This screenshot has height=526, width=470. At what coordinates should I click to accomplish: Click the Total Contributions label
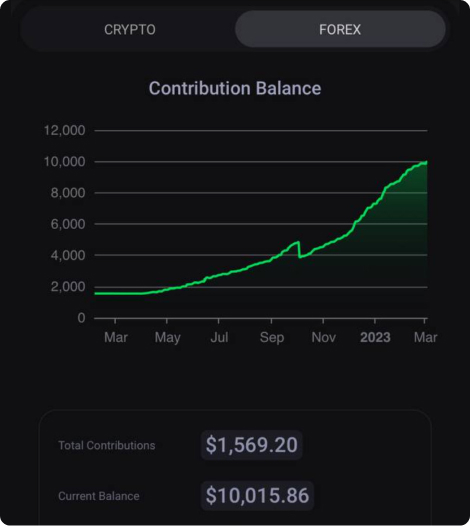coord(107,445)
